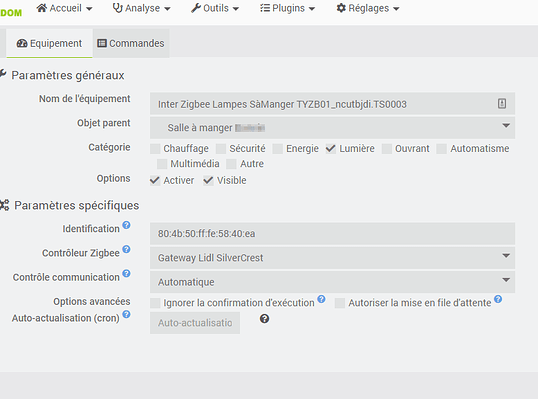Open the Plugins menu

point(288,8)
